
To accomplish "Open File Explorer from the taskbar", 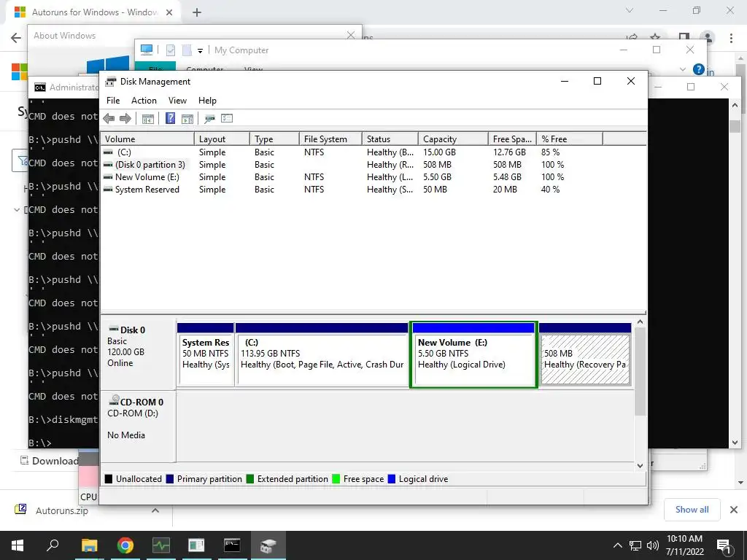I will 89,545.
